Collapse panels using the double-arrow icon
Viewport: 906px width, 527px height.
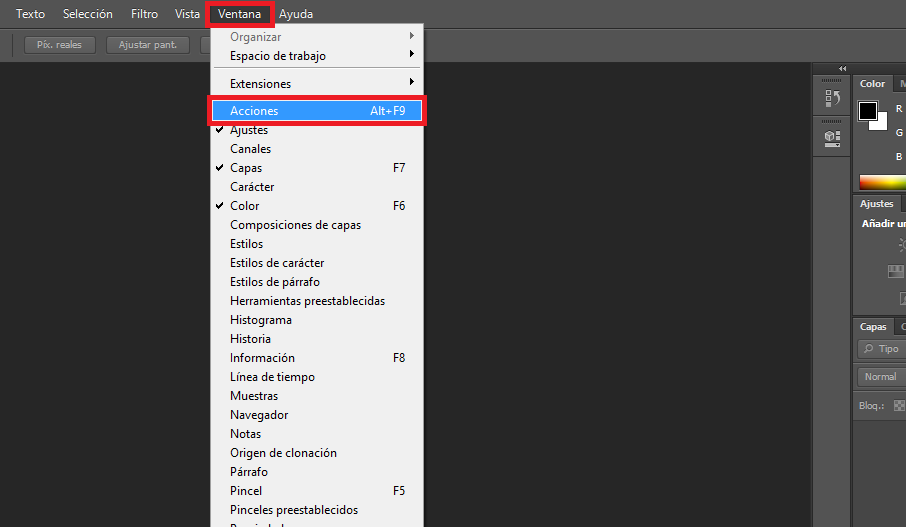(x=842, y=68)
